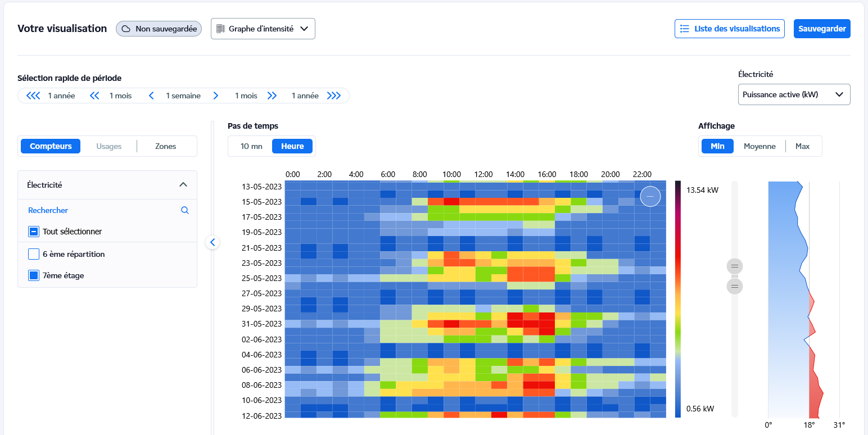The height and width of the screenshot is (435, 868).
Task: Go back one month using double-left arrows
Action: click(94, 96)
